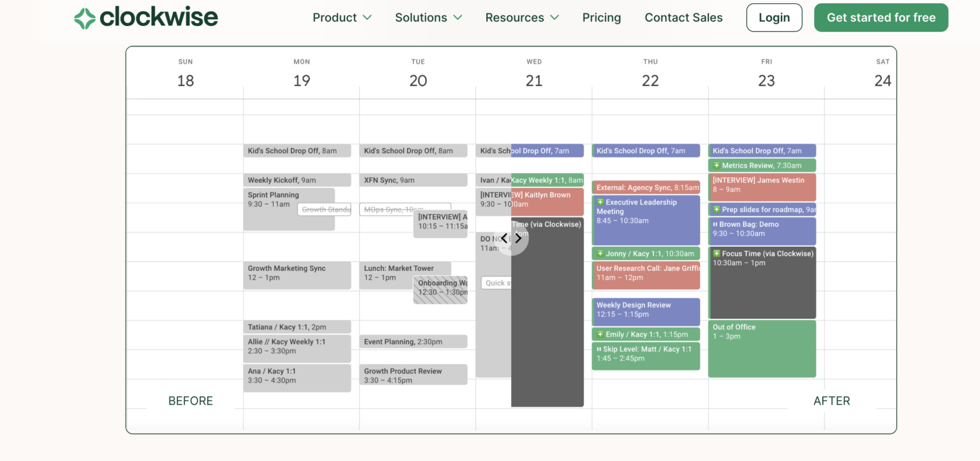Click the flexible icon on Jonny / Kacy 1:1
The width and height of the screenshot is (980, 461).
601,253
